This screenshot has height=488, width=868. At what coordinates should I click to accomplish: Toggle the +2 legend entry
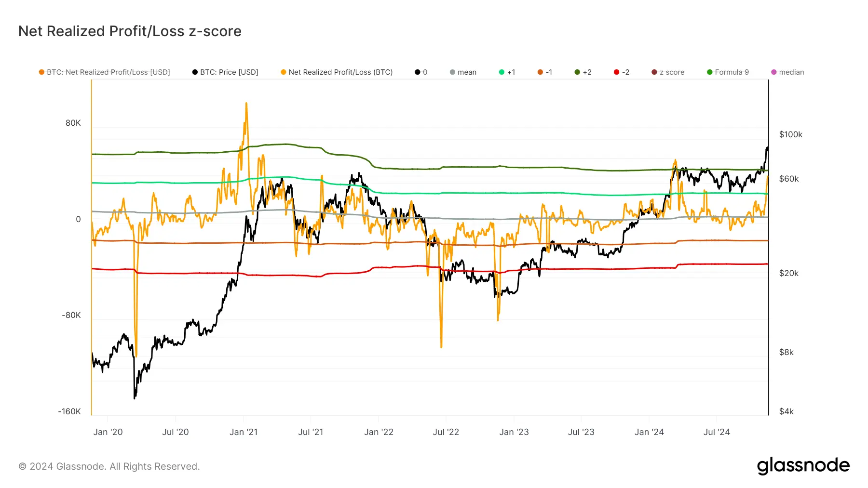click(x=583, y=72)
